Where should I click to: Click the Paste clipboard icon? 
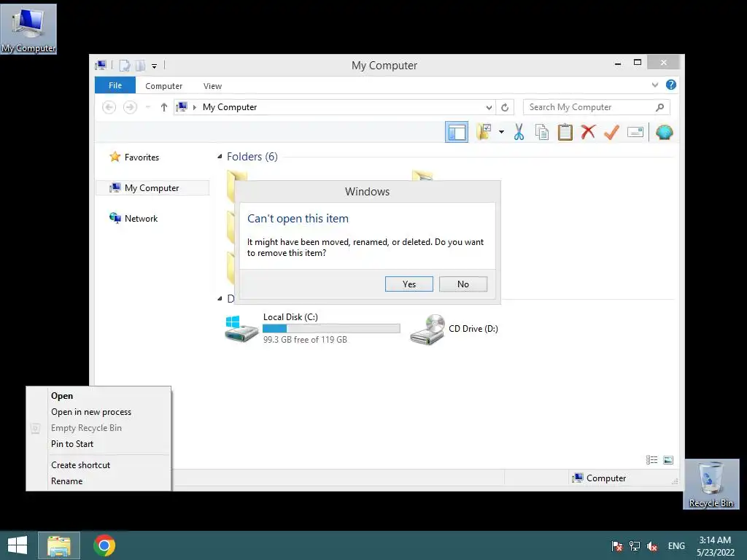pos(565,132)
